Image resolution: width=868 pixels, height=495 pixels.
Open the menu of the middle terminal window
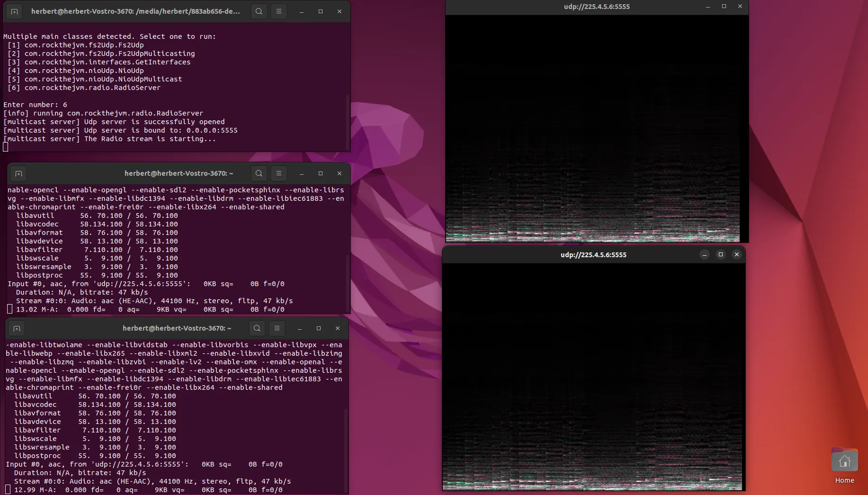[x=278, y=173]
